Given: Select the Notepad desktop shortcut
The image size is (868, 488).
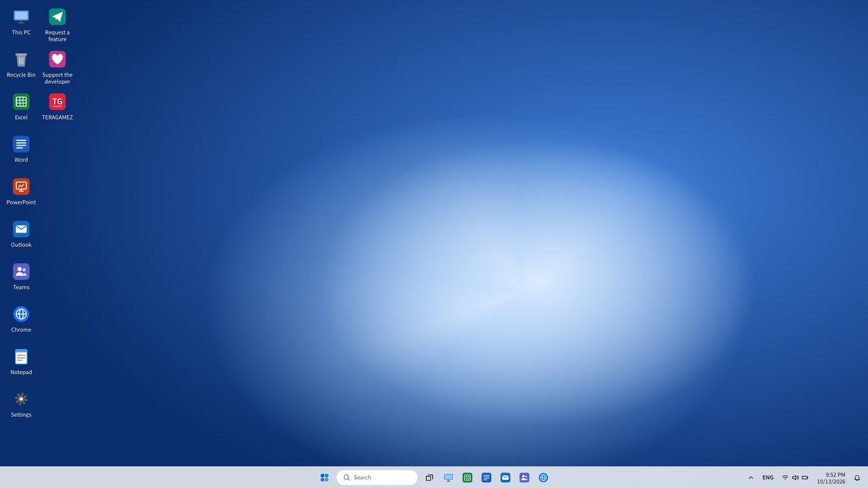Looking at the screenshot, I should coord(21,362).
